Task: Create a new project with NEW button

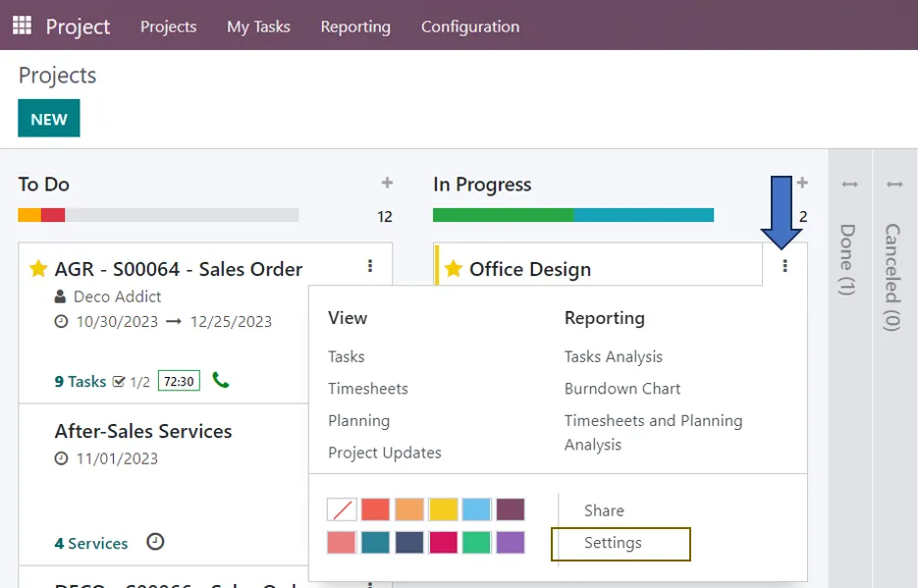Action: pyautogui.click(x=48, y=118)
